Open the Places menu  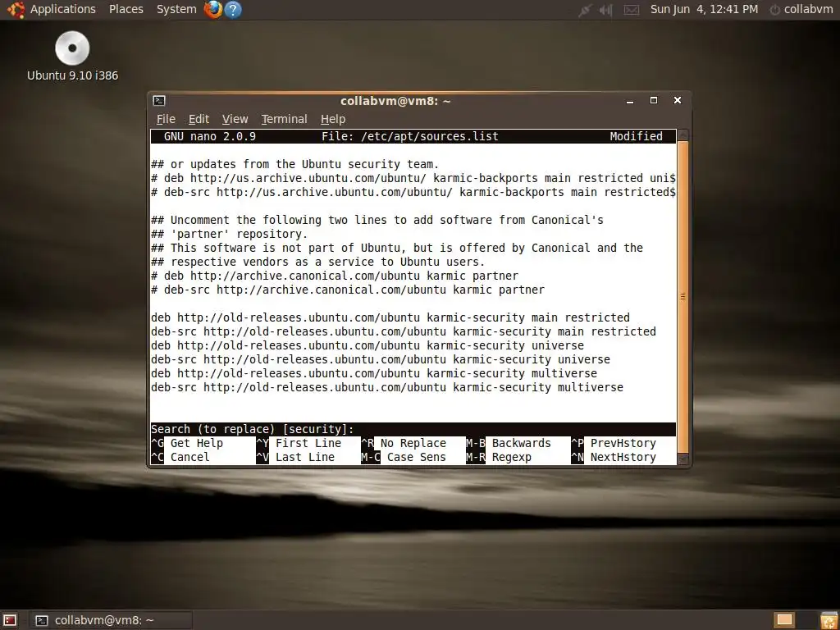(126, 9)
